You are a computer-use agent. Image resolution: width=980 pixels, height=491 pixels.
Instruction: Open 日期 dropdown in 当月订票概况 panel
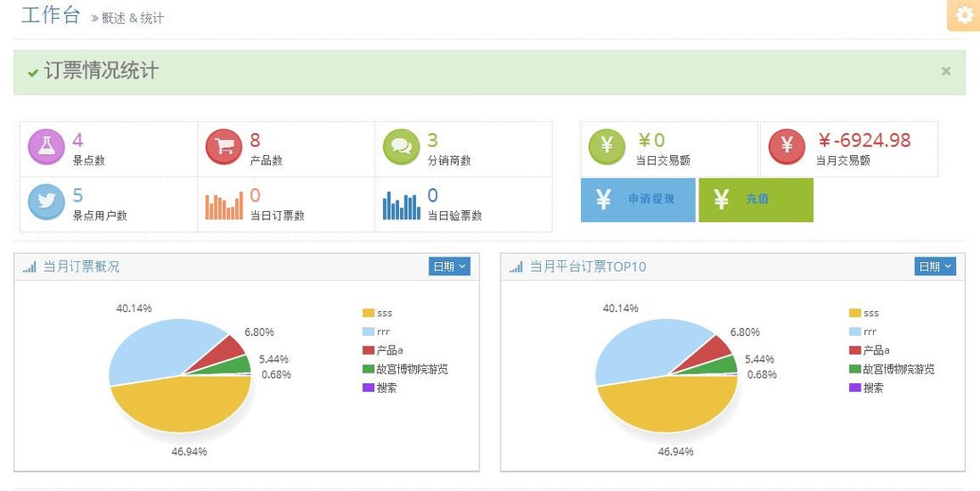[449, 266]
